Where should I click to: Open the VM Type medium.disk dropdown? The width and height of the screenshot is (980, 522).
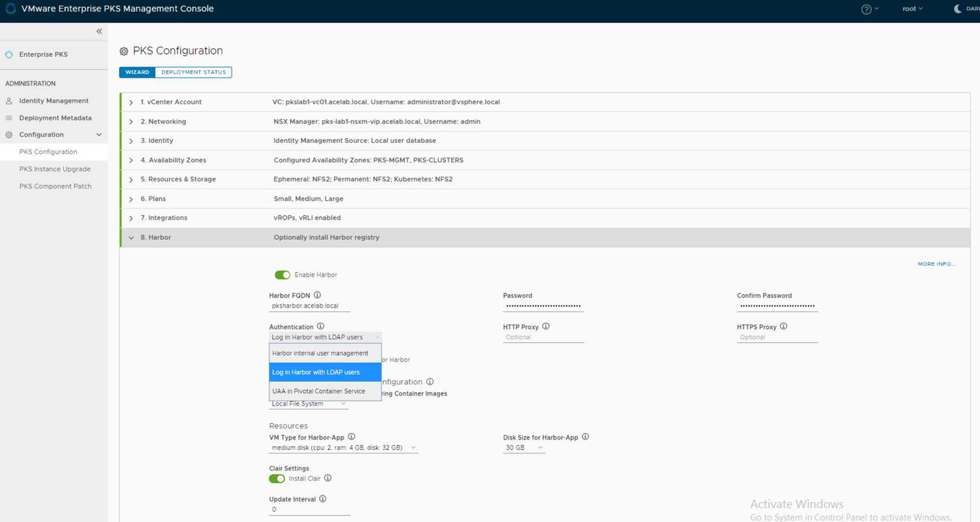point(343,448)
